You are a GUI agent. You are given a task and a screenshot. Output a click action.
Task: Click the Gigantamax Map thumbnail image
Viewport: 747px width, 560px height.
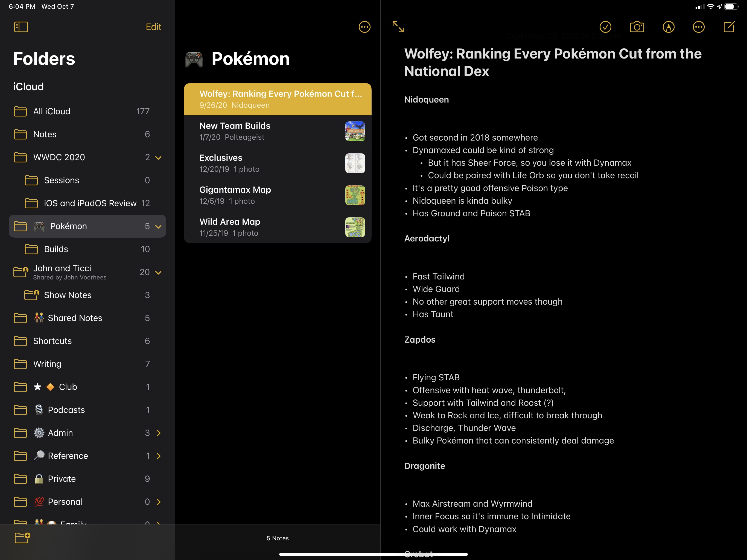[355, 195]
